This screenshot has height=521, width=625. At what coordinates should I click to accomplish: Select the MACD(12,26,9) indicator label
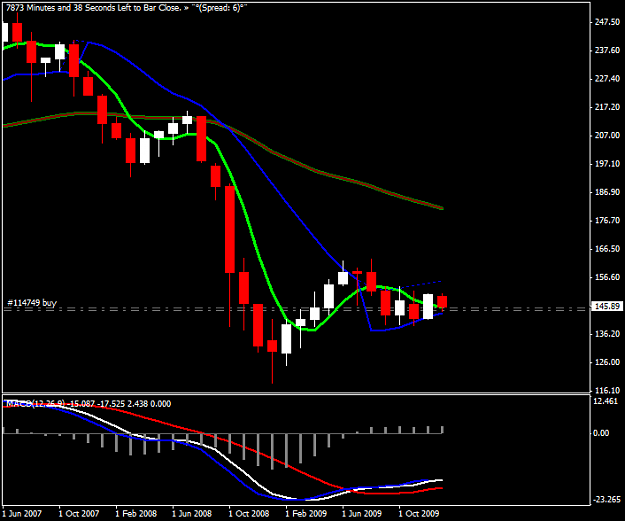click(34, 404)
